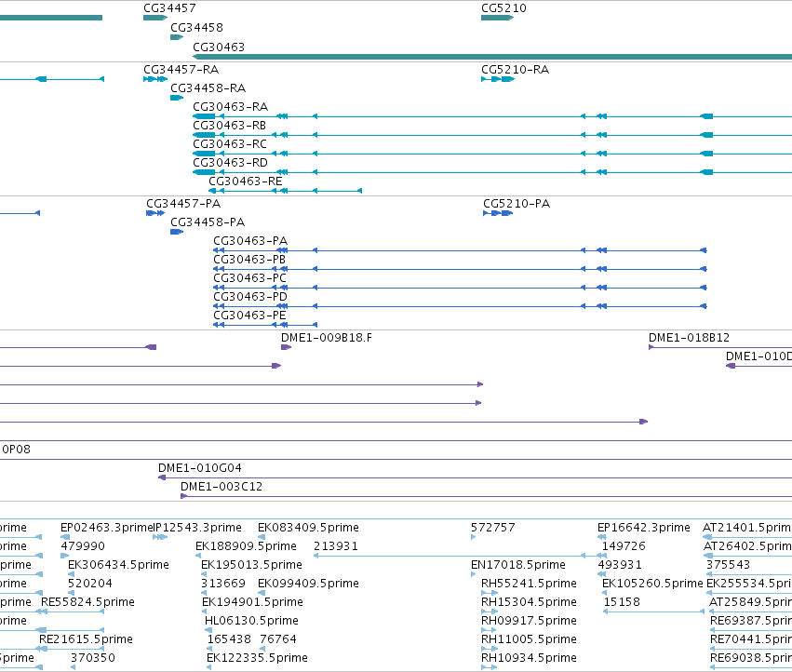Screen dimensions: 792x672
Task: Click EST label 572757
Action: tap(493, 528)
